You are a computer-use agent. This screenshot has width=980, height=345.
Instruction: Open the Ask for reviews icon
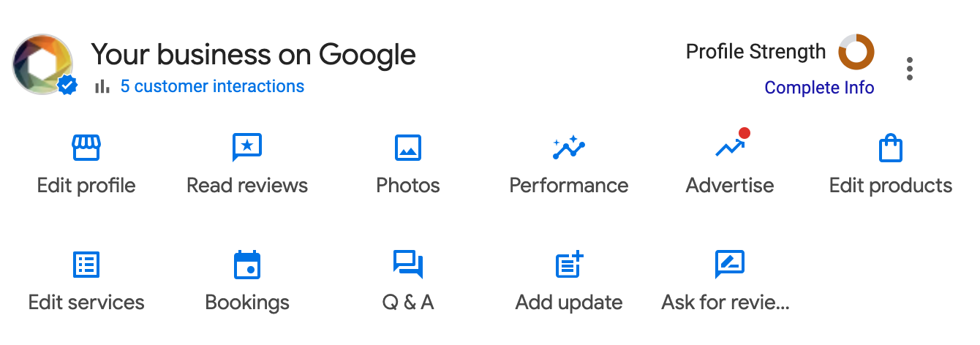[x=729, y=265]
